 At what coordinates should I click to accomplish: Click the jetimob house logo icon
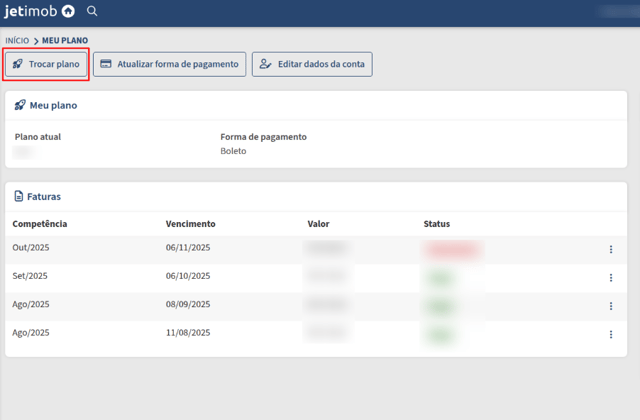(x=68, y=11)
